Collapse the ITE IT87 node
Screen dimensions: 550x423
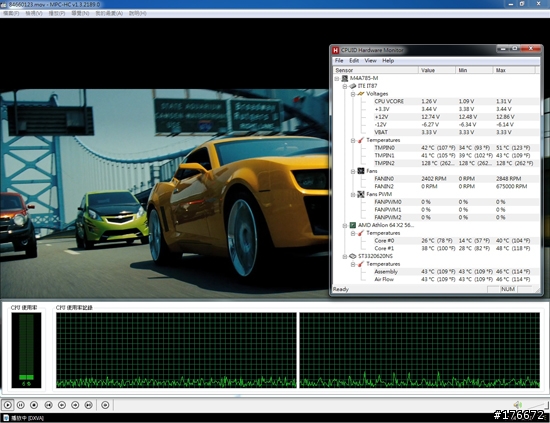pos(345,86)
